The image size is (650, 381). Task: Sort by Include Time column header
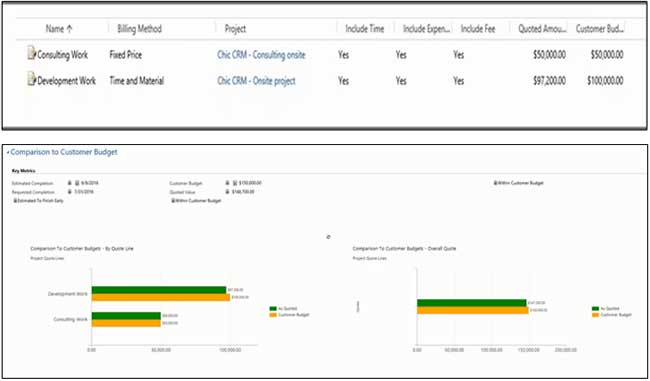click(x=365, y=29)
